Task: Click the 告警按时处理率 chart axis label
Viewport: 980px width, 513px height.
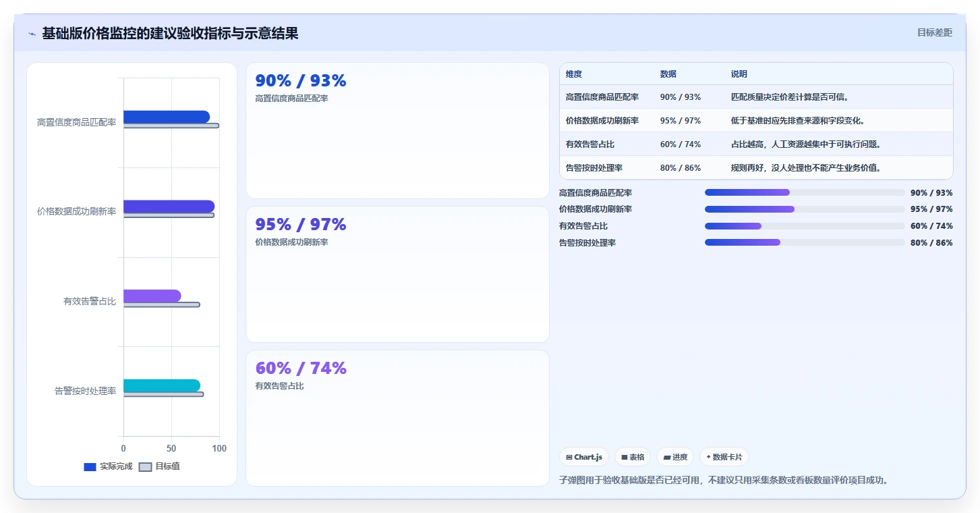Action: click(86, 391)
